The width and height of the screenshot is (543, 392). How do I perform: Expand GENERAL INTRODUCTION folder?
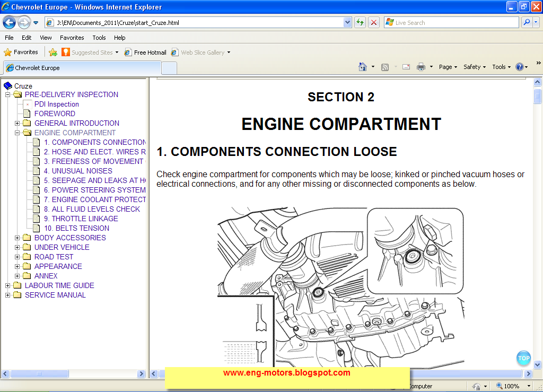click(x=17, y=123)
